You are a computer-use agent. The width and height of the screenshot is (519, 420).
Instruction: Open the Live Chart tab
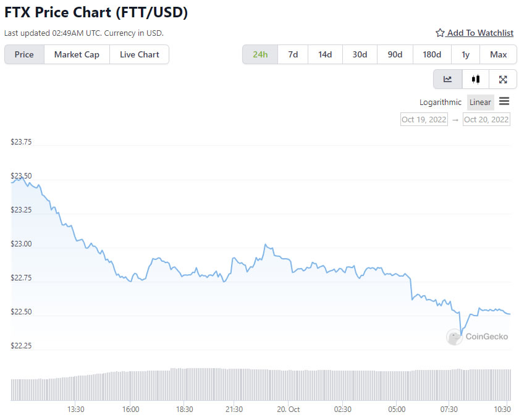(140, 54)
